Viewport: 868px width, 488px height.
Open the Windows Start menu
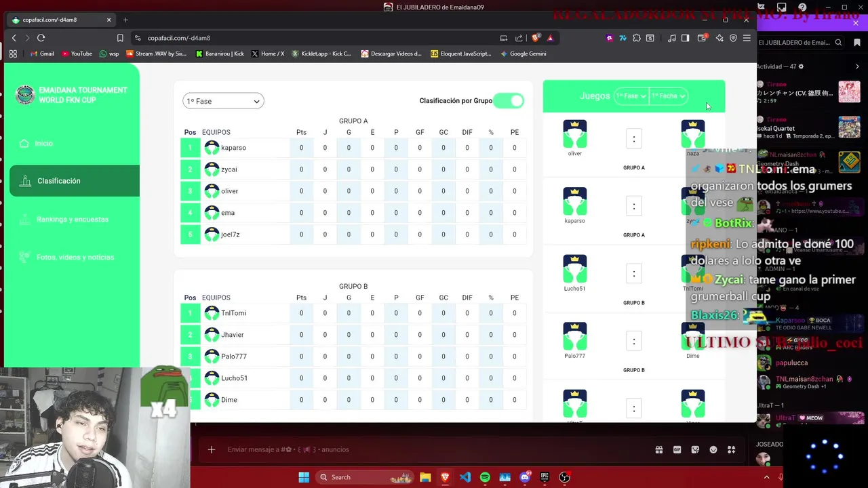point(304,477)
